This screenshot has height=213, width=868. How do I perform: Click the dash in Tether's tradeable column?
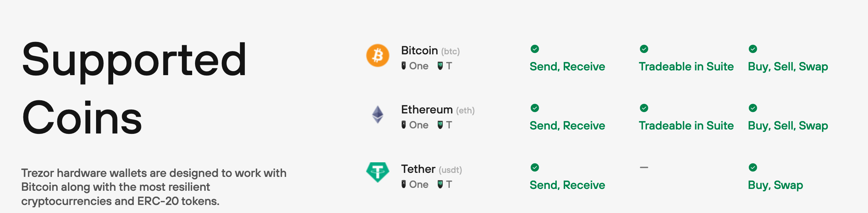[644, 167]
